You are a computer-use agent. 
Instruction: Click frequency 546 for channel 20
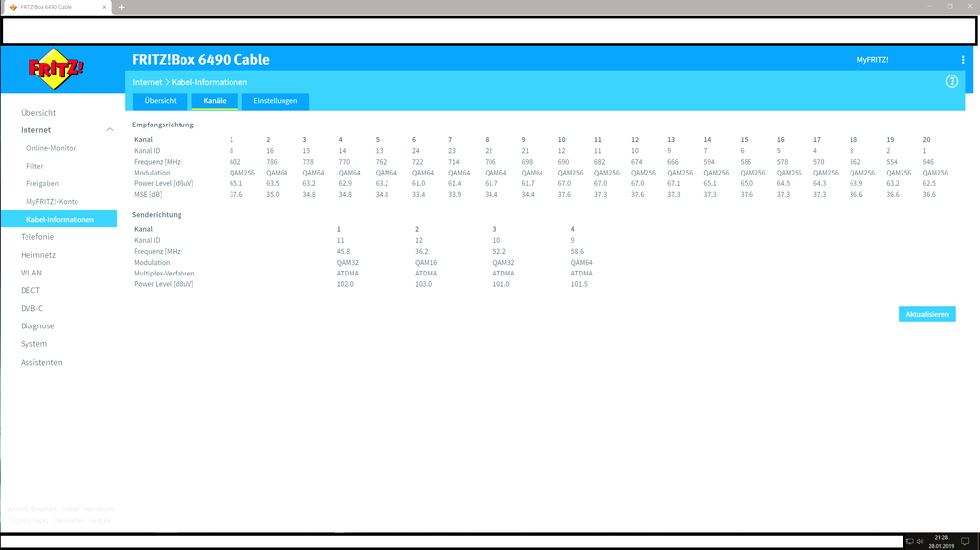(x=928, y=162)
